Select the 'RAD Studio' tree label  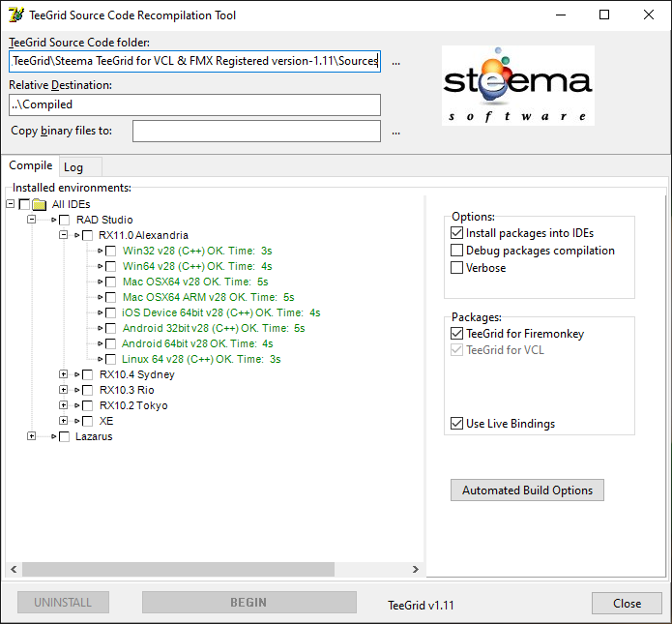tap(104, 220)
